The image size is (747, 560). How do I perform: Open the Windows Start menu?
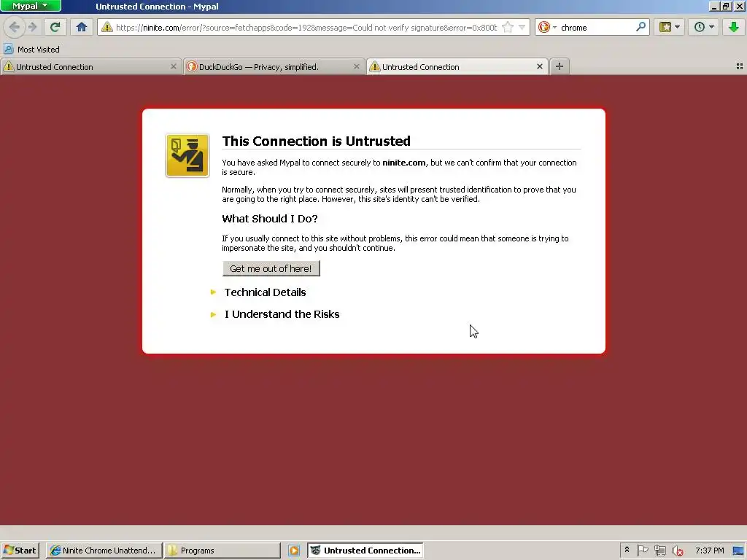[20, 551]
